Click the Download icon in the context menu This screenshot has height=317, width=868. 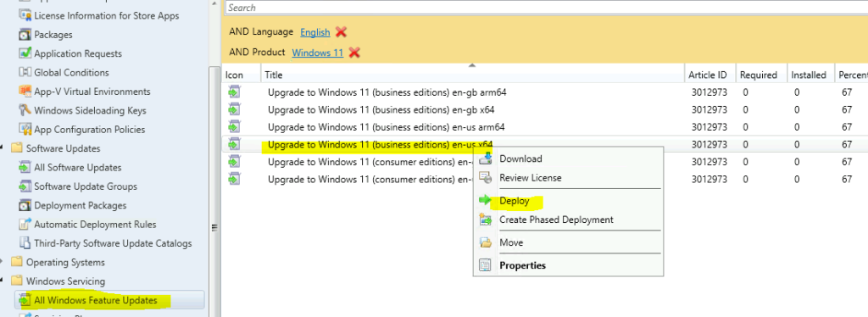(486, 158)
